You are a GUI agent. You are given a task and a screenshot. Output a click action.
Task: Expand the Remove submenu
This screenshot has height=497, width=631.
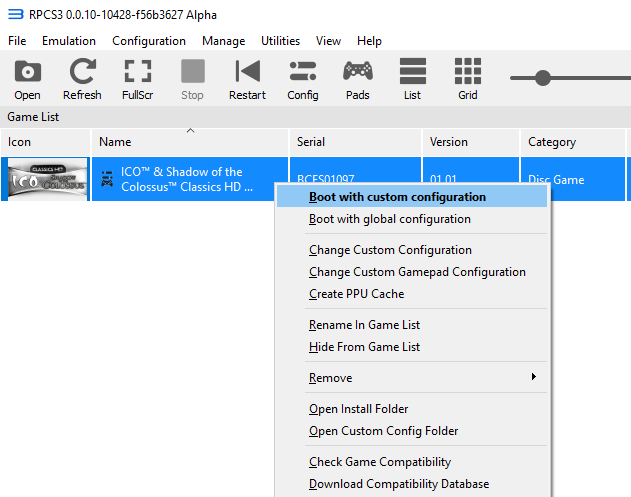(412, 378)
